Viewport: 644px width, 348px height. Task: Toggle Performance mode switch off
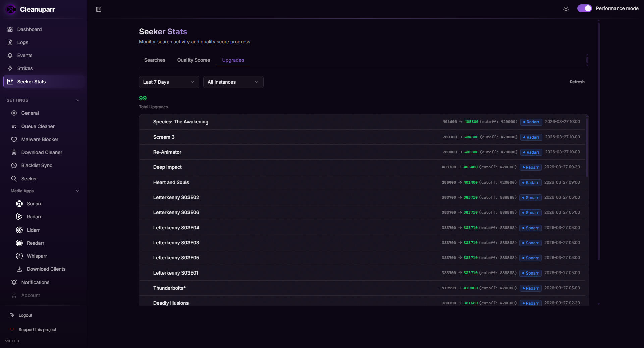(584, 8)
